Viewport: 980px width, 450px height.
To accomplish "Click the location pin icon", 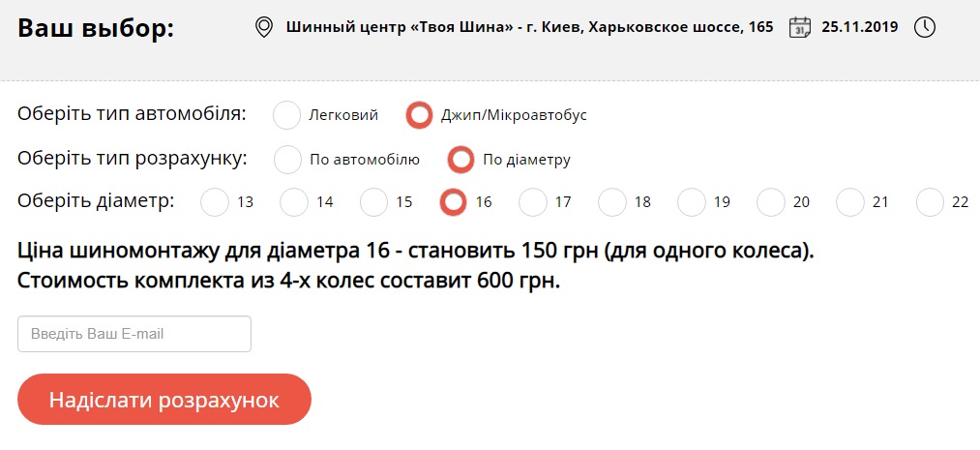I will coord(263,27).
